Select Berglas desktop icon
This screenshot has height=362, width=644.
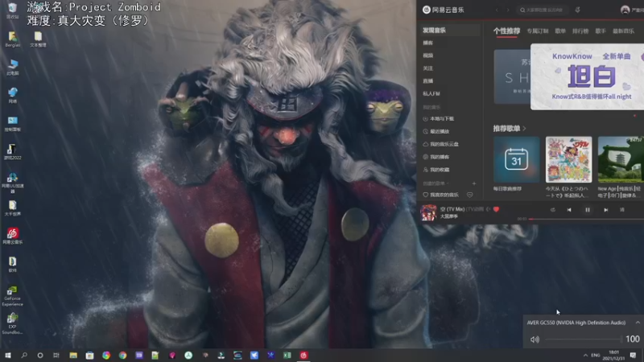13,39
